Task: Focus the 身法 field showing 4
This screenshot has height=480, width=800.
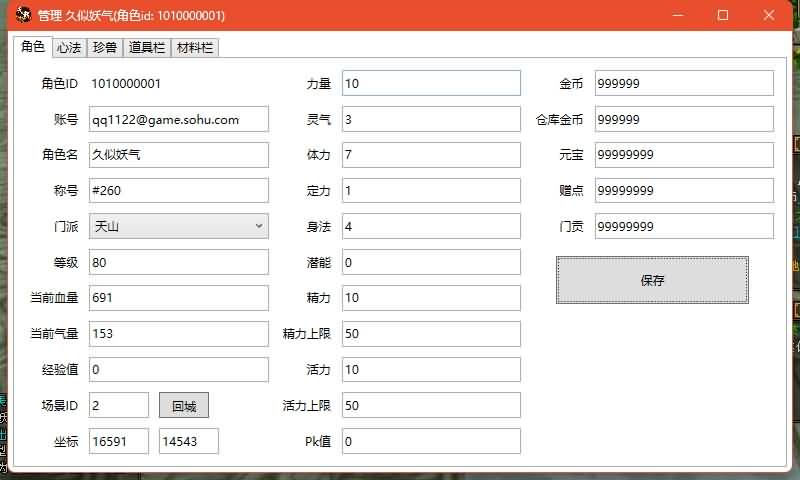Action: coord(431,226)
